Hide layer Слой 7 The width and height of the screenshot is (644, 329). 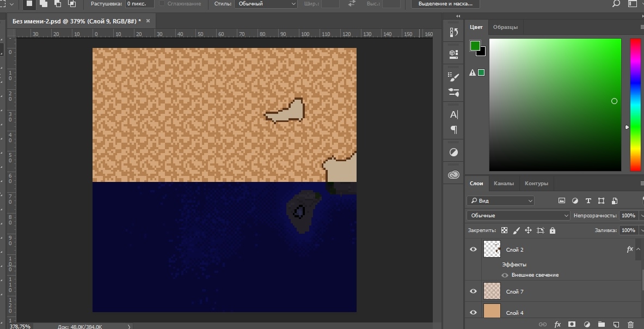point(473,291)
